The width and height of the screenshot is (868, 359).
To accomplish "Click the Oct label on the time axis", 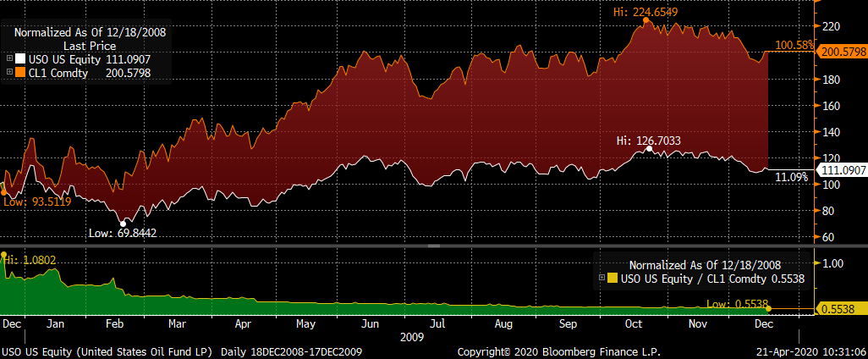I will (635, 323).
